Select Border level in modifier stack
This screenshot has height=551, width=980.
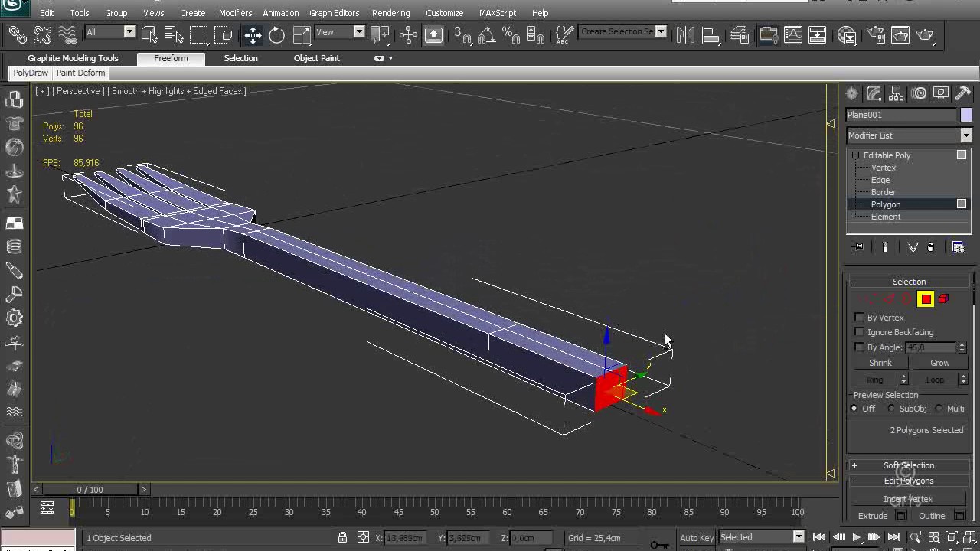[x=883, y=192]
